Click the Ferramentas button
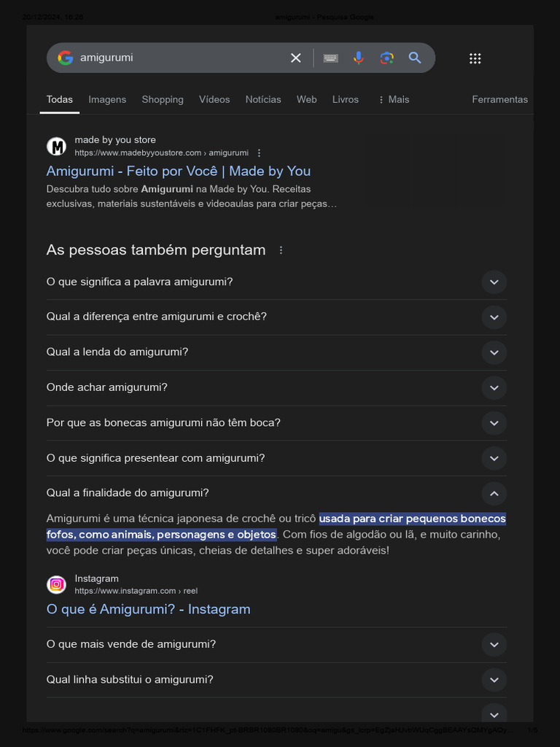The height and width of the screenshot is (747, 560). [499, 99]
